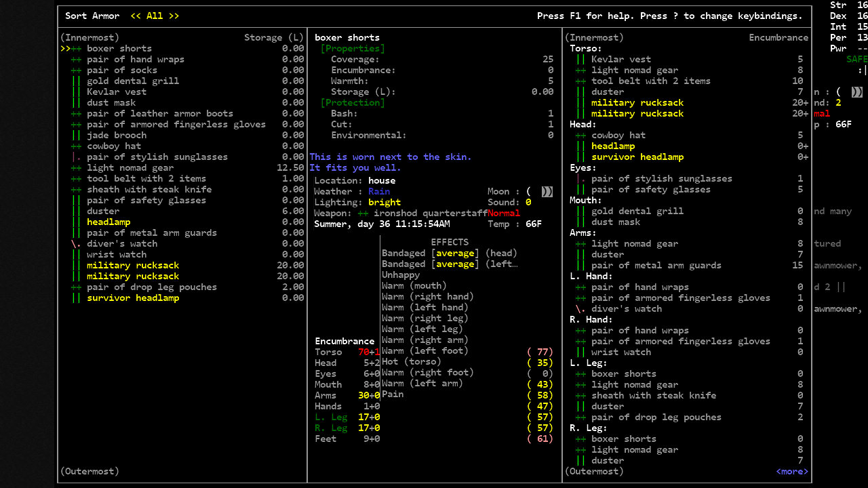This screenshot has height=488, width=868.
Task: Click the 'Press F1 for help' hint text
Action: (x=586, y=16)
